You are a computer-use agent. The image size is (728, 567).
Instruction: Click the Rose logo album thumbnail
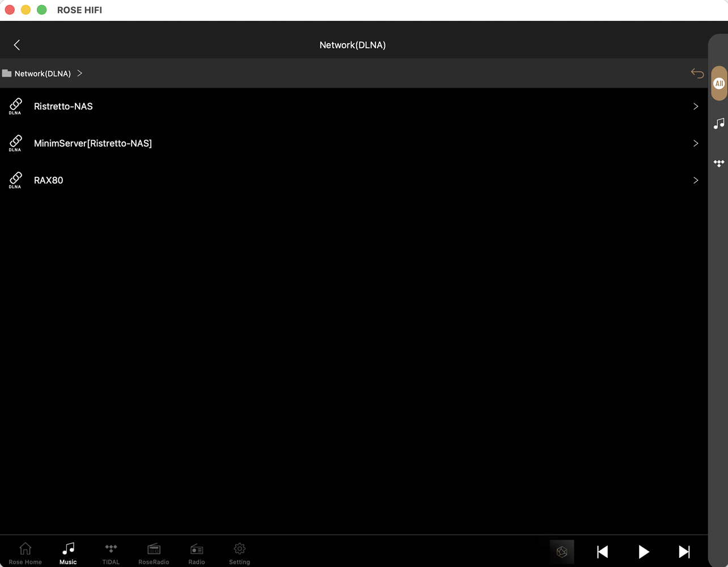click(x=561, y=552)
